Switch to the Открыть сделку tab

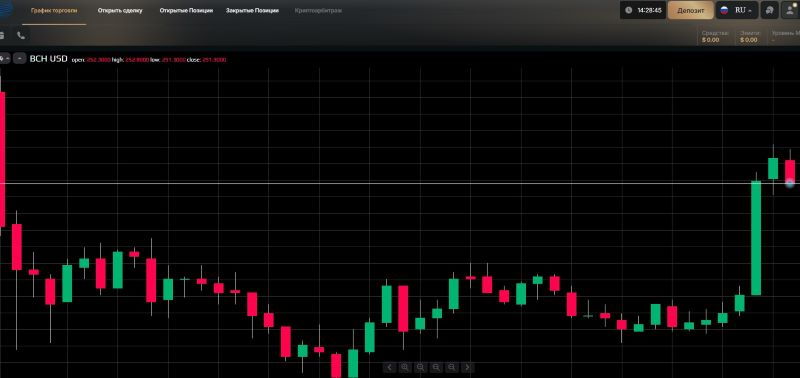[120, 10]
